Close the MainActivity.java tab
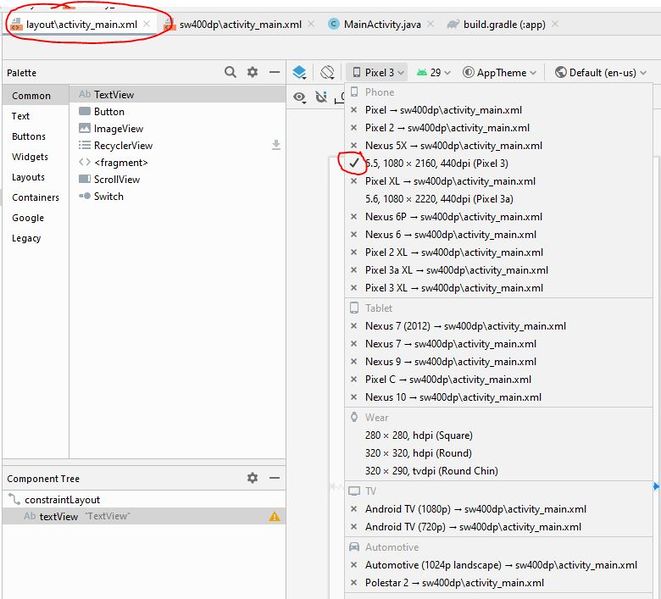The image size is (661, 599). (430, 24)
